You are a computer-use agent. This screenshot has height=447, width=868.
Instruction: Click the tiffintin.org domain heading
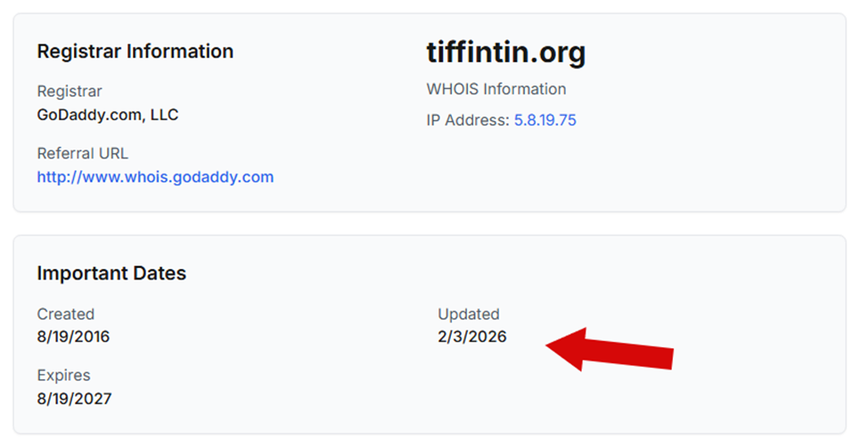point(505,53)
